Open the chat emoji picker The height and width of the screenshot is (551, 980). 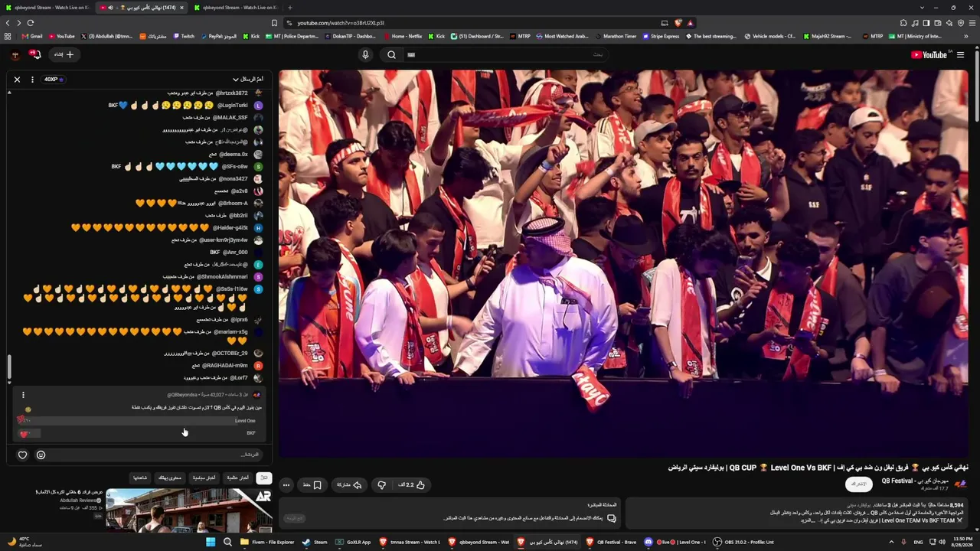coord(41,455)
